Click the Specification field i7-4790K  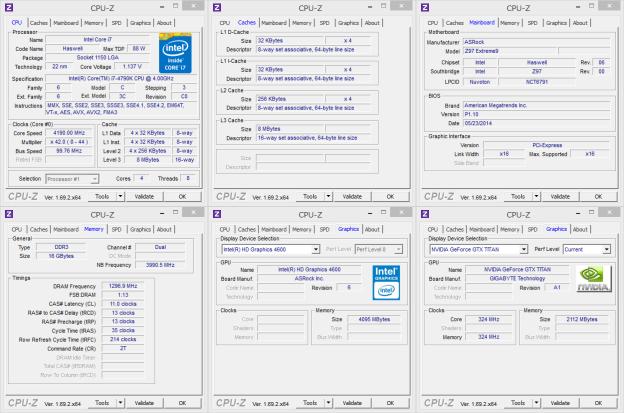[121, 79]
